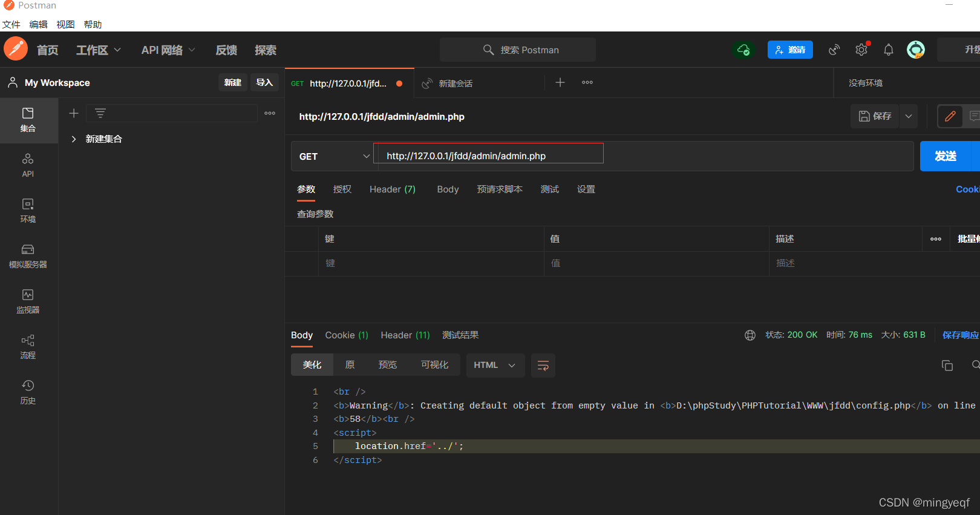The image size is (980, 515).
Task: Open the user avatar menu
Action: [x=916, y=50]
